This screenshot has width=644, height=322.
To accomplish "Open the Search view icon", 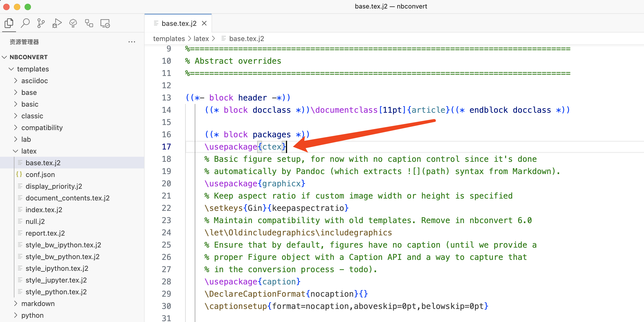I will tap(25, 23).
